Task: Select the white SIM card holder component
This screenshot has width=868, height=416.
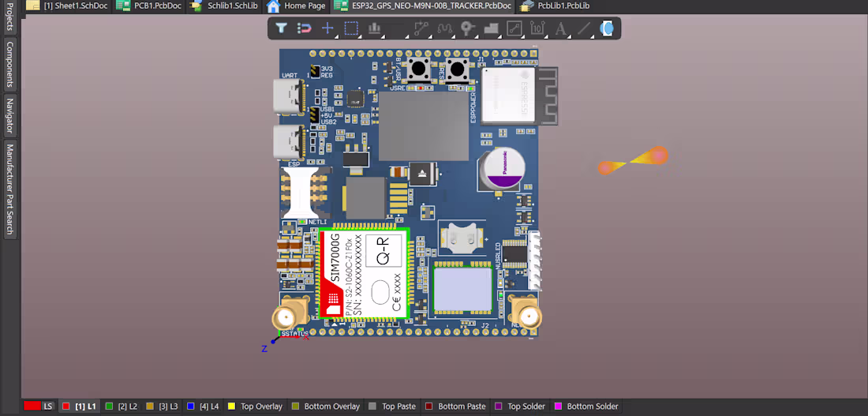Action: pyautogui.click(x=301, y=192)
